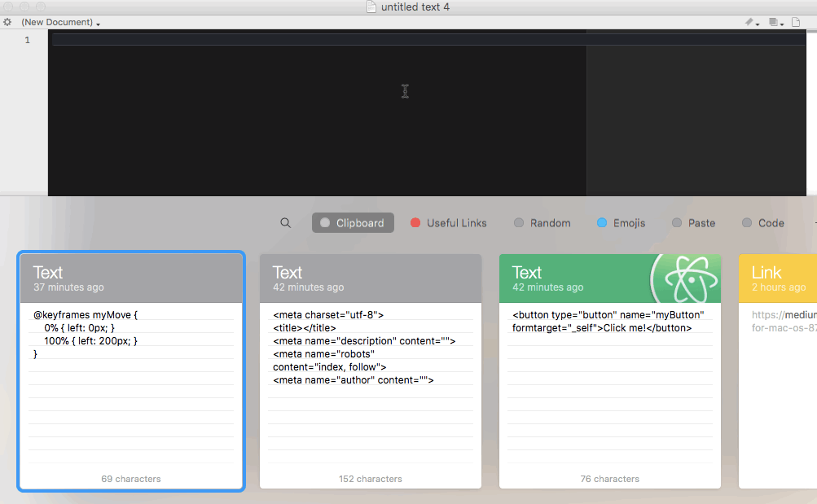Click the formtarget="_self" line in green card
Image resolution: width=817 pixels, height=504 pixels.
pos(602,328)
